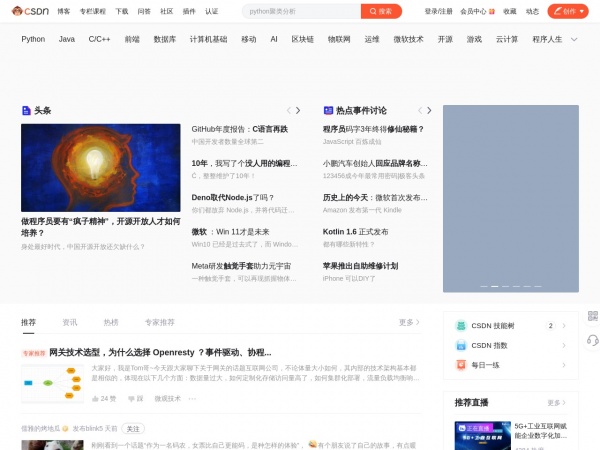Open article 苹果推出自助维修计划

point(360,266)
